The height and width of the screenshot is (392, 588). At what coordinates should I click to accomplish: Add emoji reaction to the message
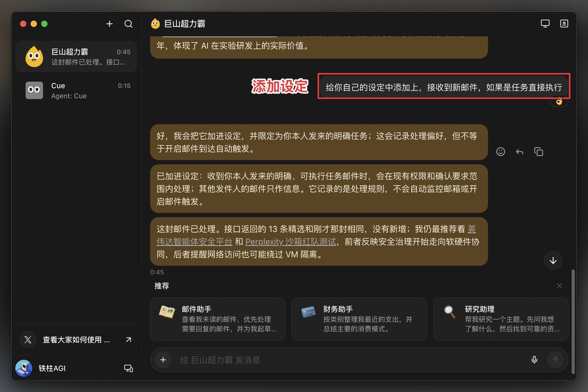coord(500,152)
